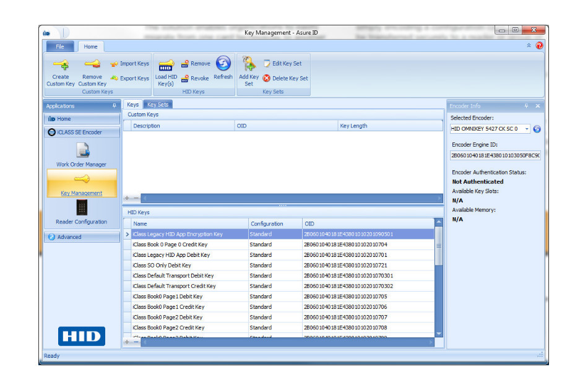The height and width of the screenshot is (390, 588).
Task: Click the HID Keys horizontal scrollbar
Action: click(x=288, y=342)
